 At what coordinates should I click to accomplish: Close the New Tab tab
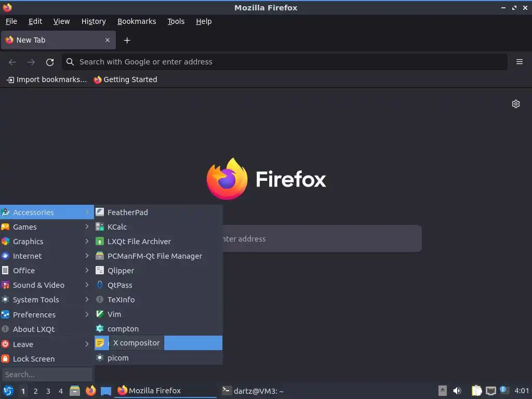coord(108,40)
